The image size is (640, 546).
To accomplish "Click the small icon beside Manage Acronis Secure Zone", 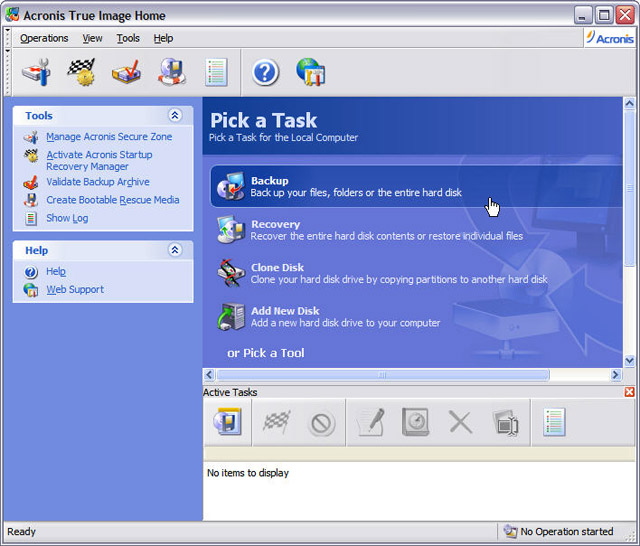I will [x=31, y=137].
